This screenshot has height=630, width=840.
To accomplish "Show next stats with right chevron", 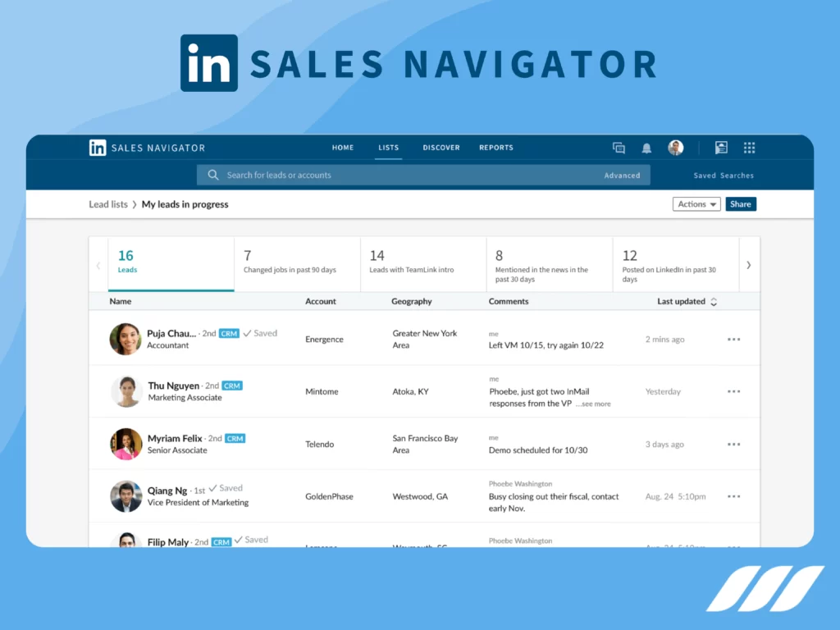I will [748, 265].
